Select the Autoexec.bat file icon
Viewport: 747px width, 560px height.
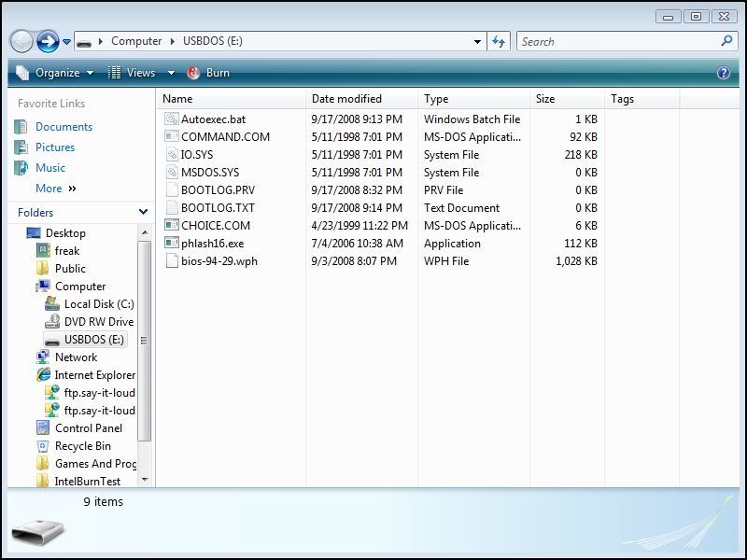coord(172,119)
